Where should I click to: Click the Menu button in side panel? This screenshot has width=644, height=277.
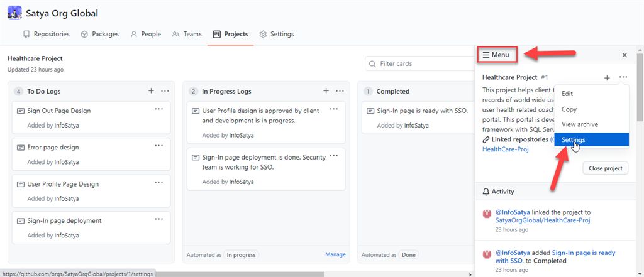point(497,55)
